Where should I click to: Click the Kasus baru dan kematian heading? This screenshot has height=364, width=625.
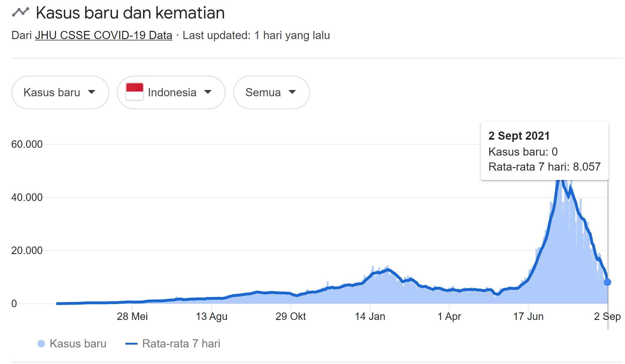[x=130, y=13]
